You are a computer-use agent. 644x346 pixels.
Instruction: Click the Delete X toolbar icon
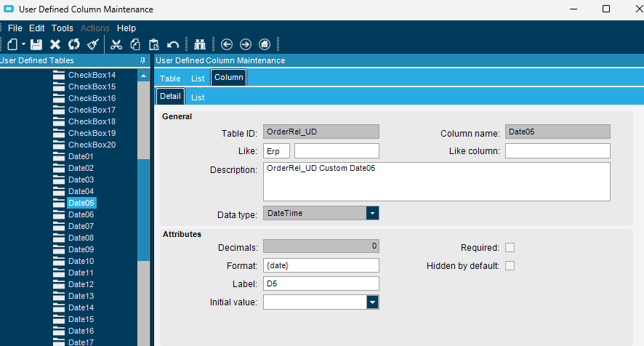click(x=55, y=44)
